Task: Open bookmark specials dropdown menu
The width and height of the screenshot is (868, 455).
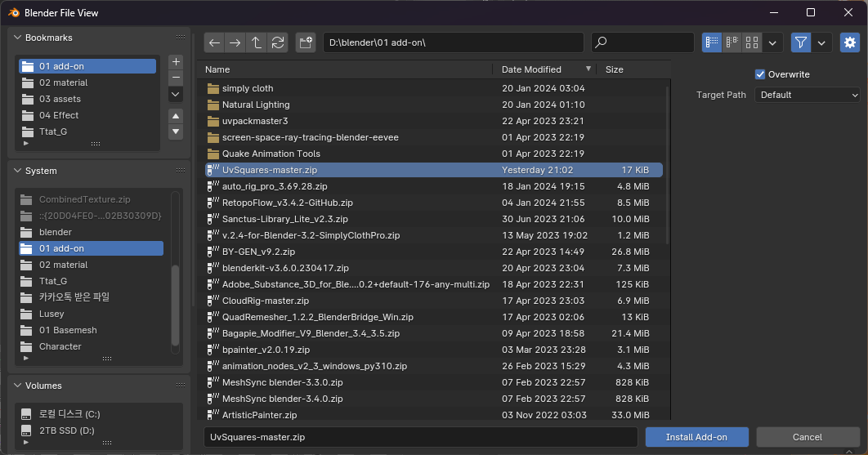Action: [x=176, y=95]
